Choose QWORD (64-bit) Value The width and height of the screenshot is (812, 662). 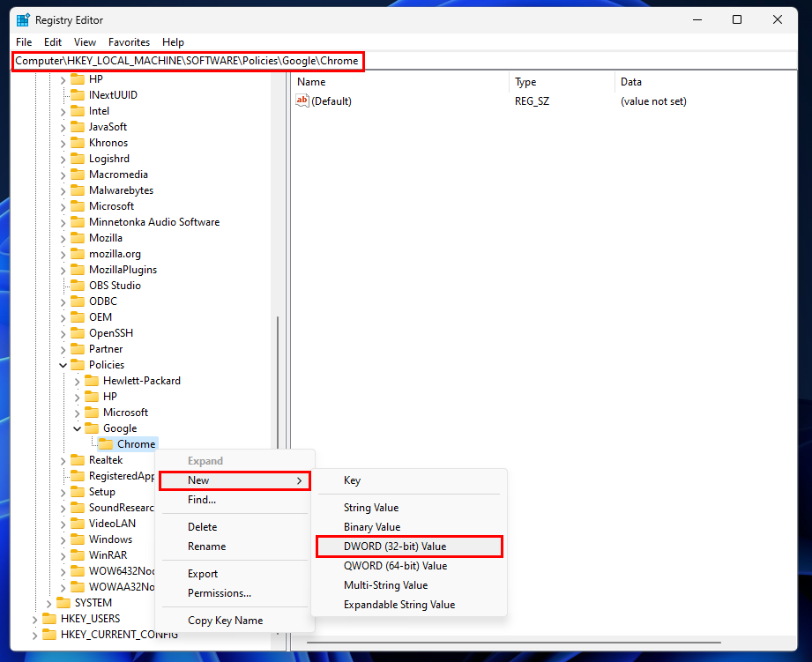(409, 566)
